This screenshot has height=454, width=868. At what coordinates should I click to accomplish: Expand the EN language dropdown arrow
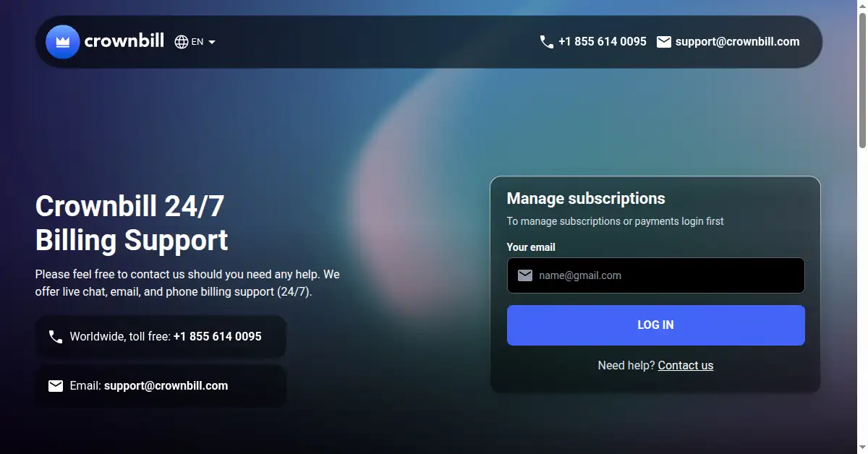pos(212,42)
